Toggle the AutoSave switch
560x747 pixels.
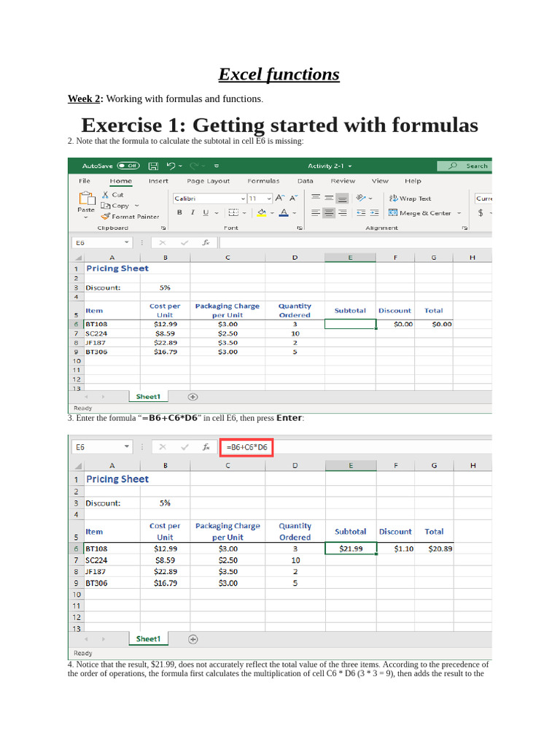point(128,166)
